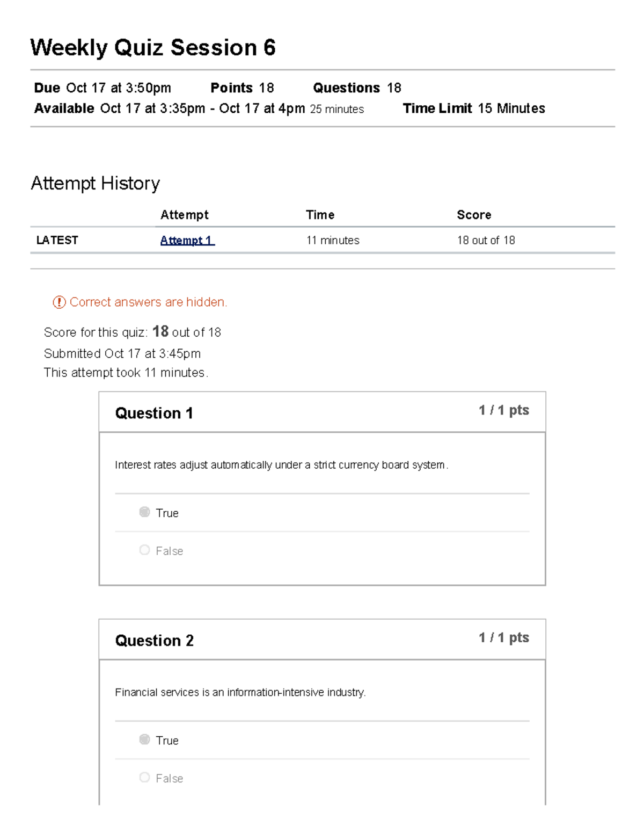Click the Time column header
The image size is (644, 834).
pos(320,215)
